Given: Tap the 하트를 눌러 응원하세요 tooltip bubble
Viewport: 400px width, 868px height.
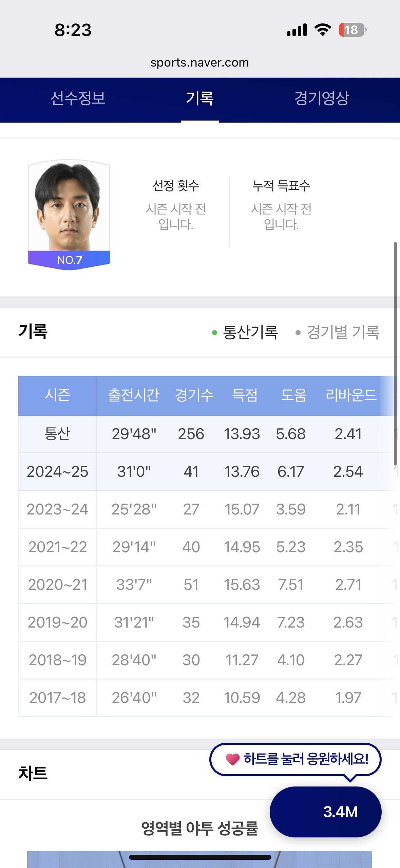Looking at the screenshot, I should pos(305,759).
